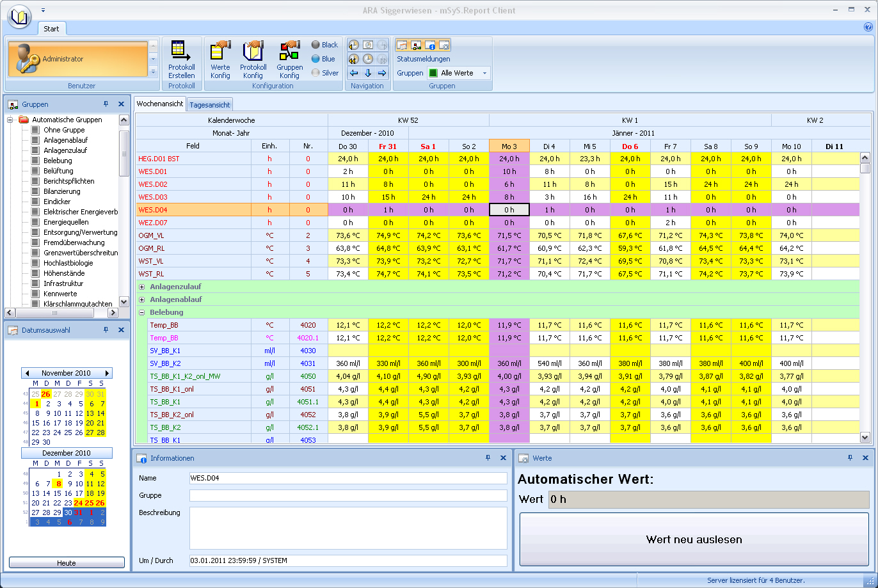878x588 pixels.
Task: Expand the Anlagenzulauf row group
Action: pos(142,287)
